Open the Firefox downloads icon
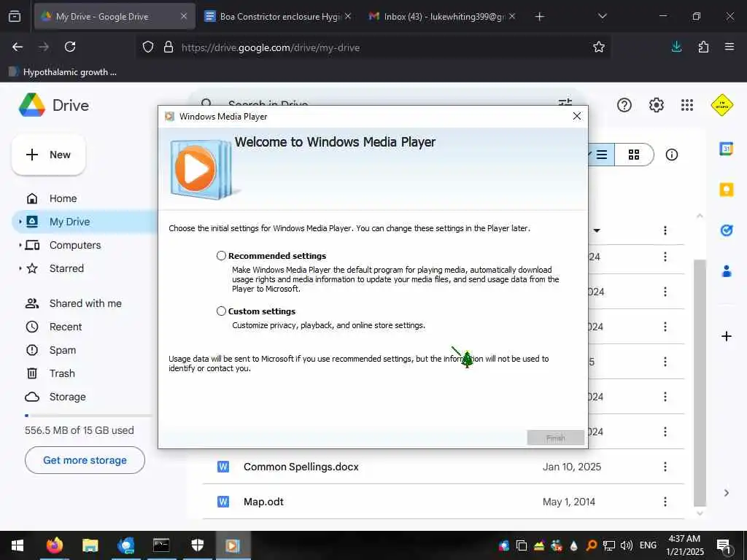Screen dimensions: 747x560 pyautogui.click(x=676, y=47)
